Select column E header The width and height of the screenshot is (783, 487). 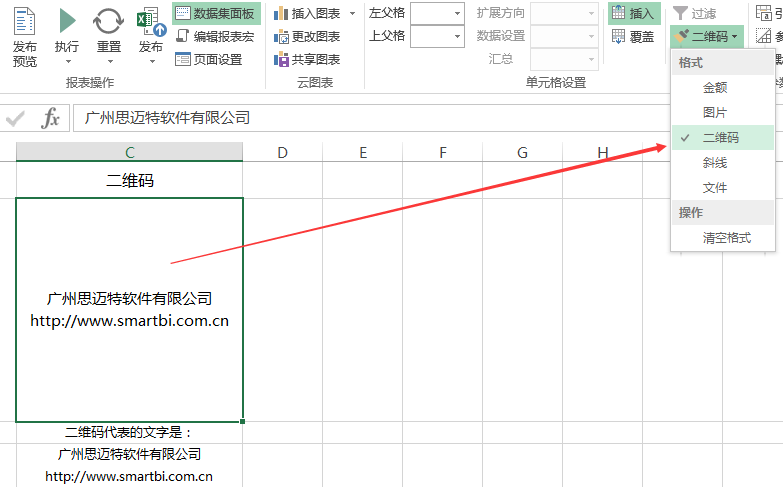point(363,152)
